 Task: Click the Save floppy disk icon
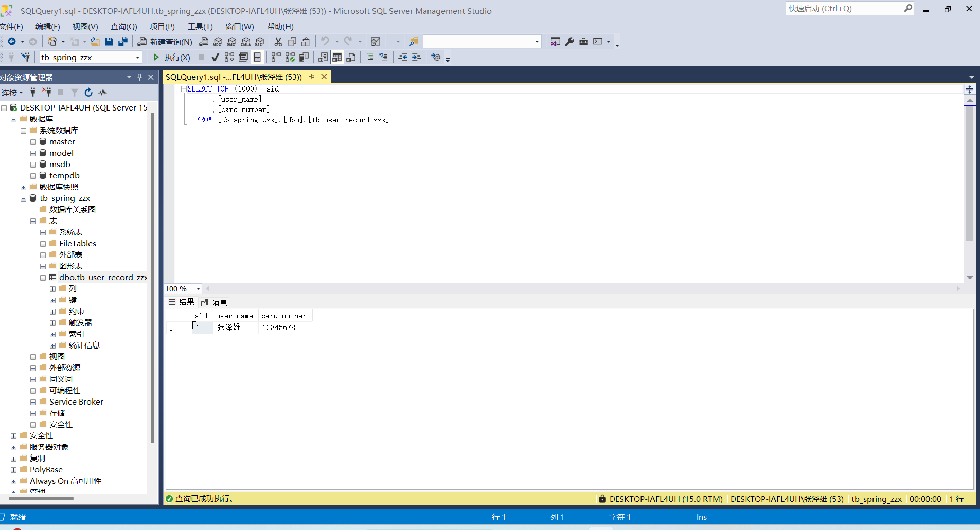click(x=109, y=42)
